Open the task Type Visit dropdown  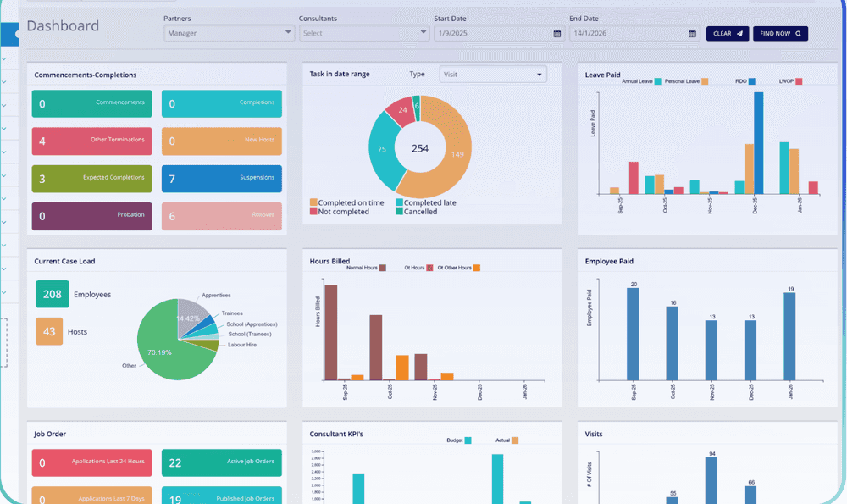click(493, 74)
